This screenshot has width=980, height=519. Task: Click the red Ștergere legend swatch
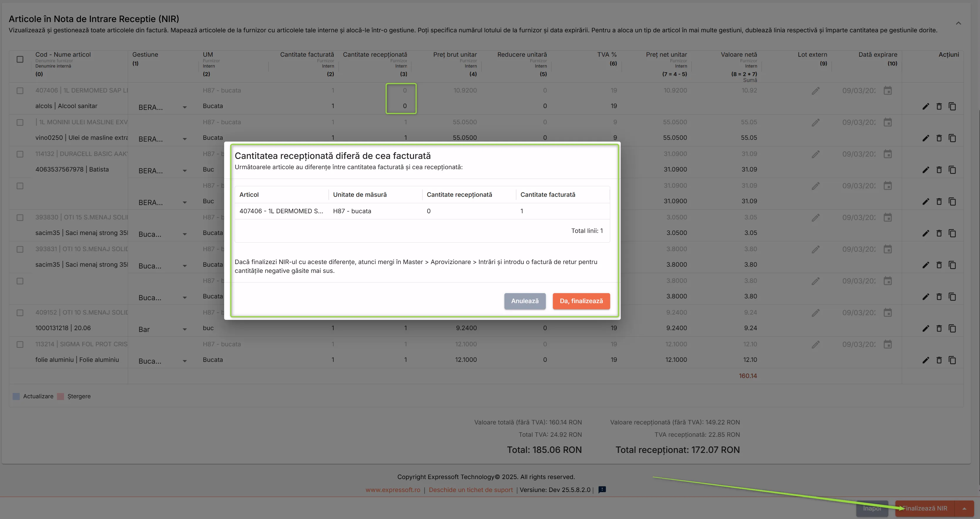[x=60, y=397]
